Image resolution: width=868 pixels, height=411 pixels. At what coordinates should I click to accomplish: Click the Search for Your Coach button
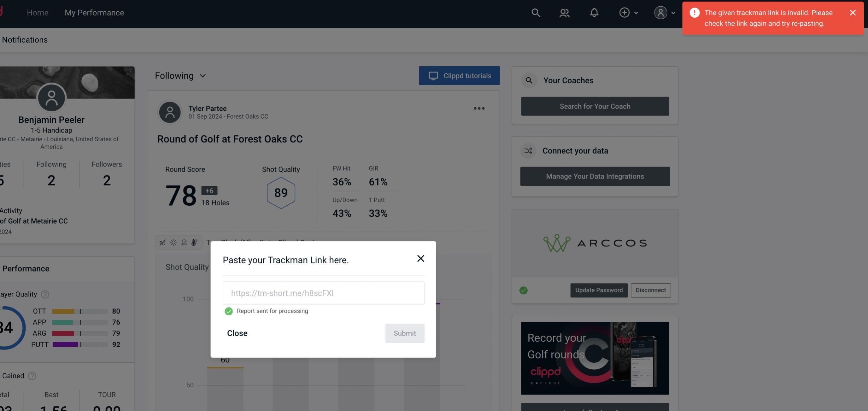point(595,106)
